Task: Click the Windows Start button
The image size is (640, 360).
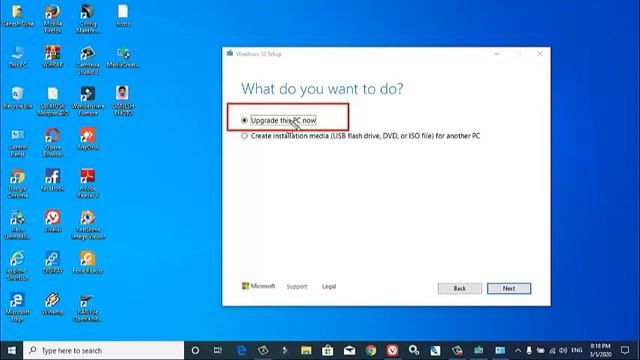Action: pos(11,350)
